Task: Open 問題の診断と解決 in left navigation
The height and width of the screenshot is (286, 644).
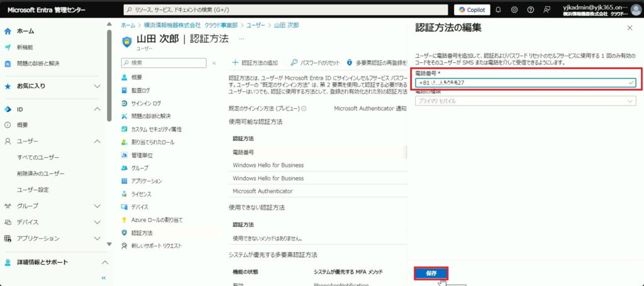Action: (x=38, y=63)
